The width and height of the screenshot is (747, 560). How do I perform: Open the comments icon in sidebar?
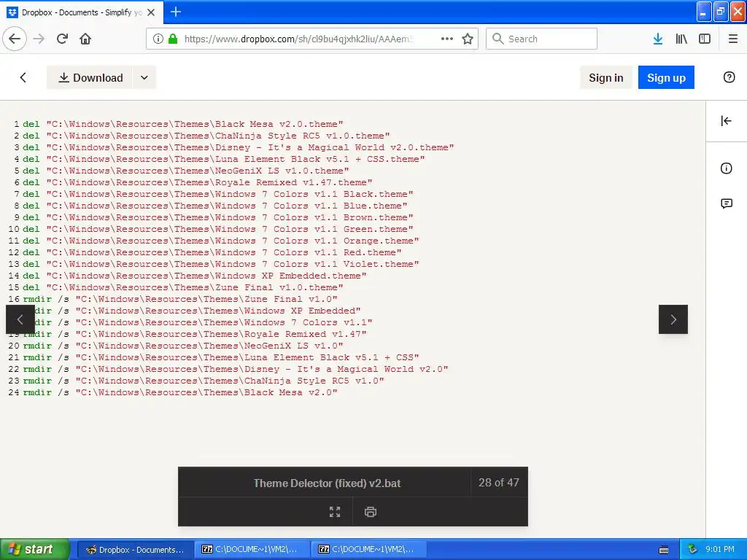pyautogui.click(x=726, y=204)
